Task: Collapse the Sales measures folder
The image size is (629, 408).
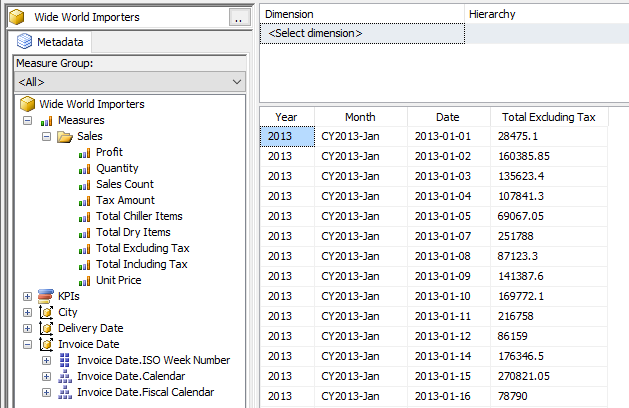Action: (x=46, y=136)
